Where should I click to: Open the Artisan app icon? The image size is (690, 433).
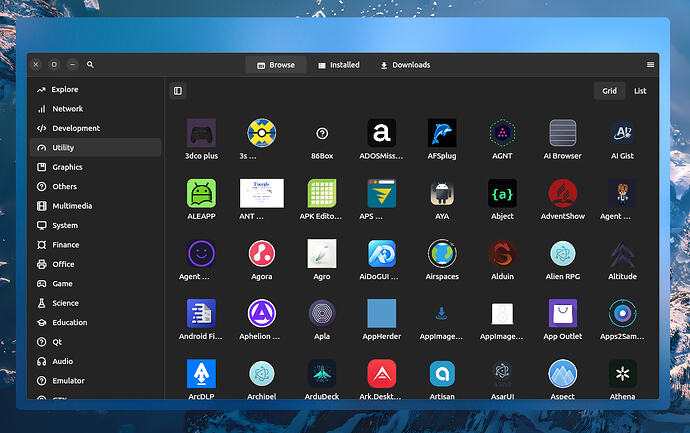[x=442, y=374]
